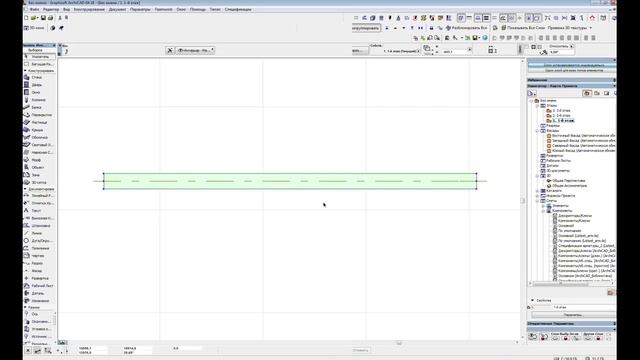Open the Редактор menu

click(51, 9)
